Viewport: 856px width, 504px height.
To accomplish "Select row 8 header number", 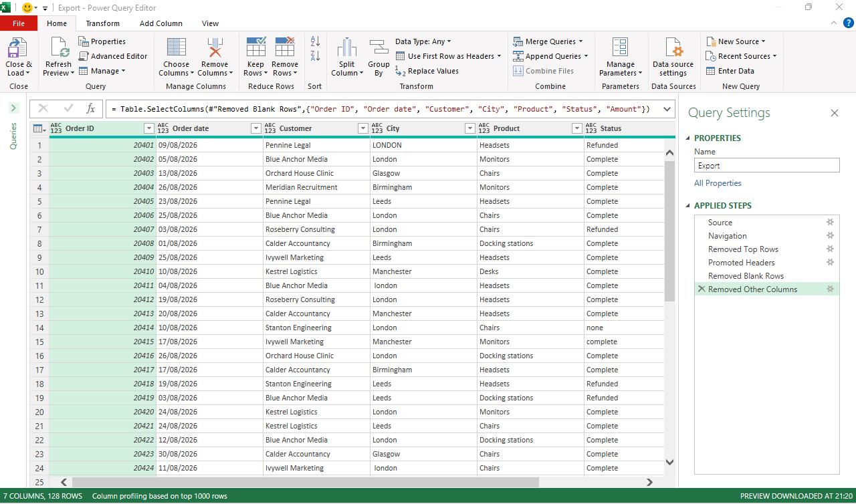I will (x=39, y=243).
